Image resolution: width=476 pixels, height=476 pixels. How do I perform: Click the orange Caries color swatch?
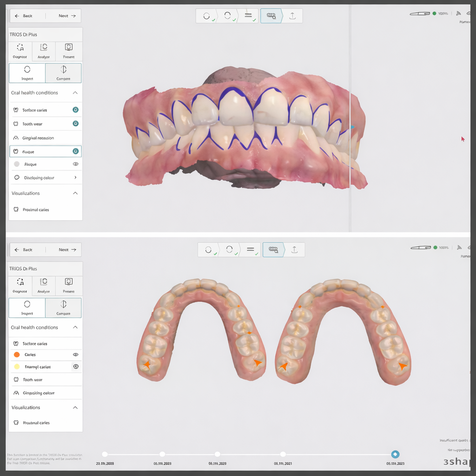point(17,355)
